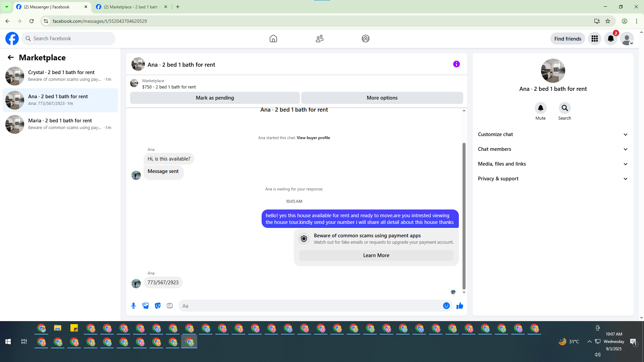Expand Chat members section
The width and height of the screenshot is (644, 362).
point(553,149)
